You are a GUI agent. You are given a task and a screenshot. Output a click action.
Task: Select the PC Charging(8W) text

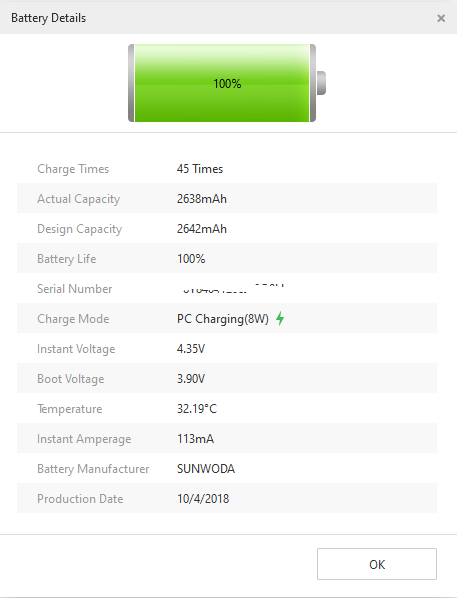[222, 318]
